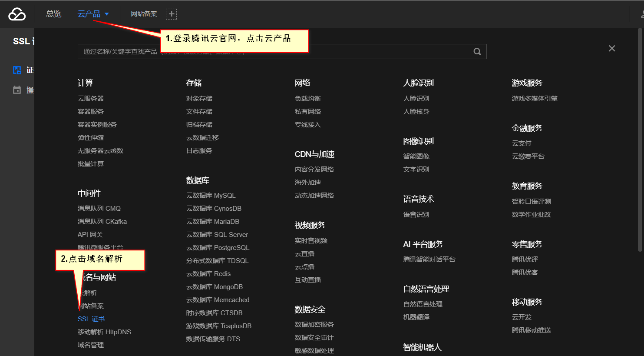Open 文字识别 link
Image resolution: width=644 pixels, height=356 pixels.
point(416,170)
